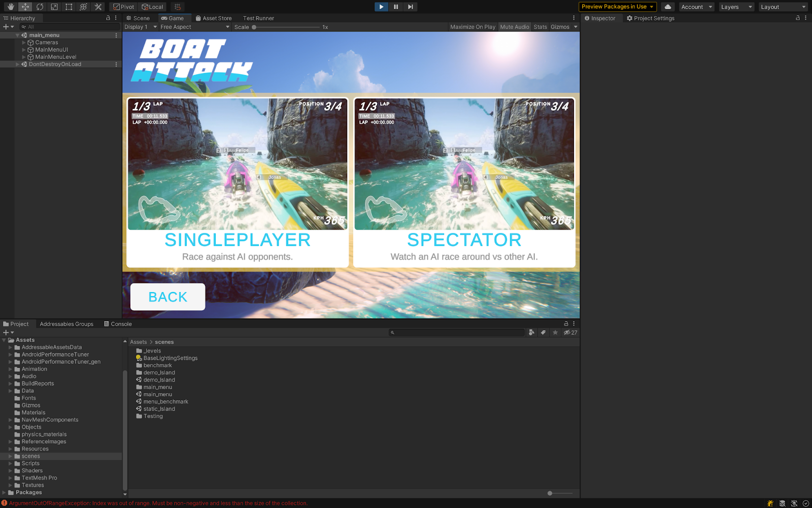Click the red error icon in the status bar
Image resolution: width=812 pixels, height=508 pixels.
[5, 503]
